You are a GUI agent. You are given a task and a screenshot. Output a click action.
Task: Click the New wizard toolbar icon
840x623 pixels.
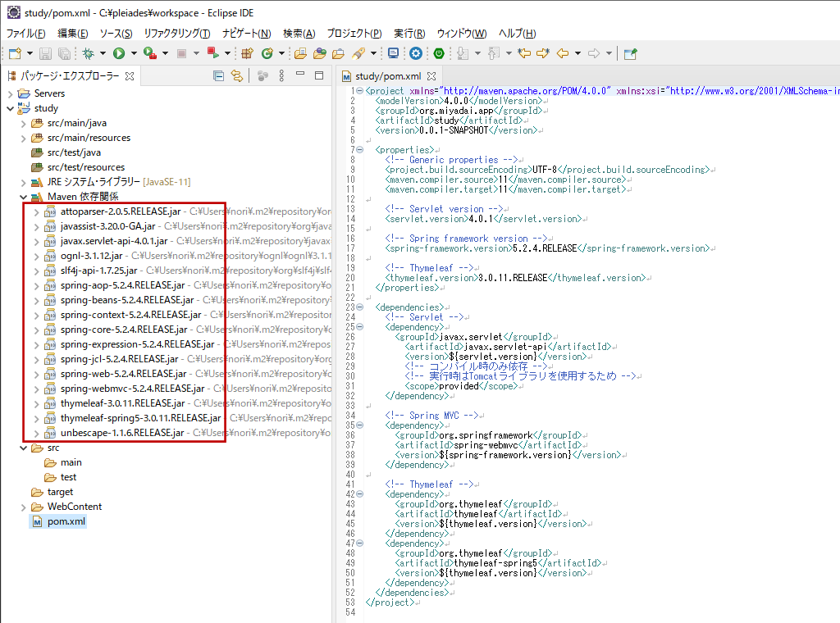[15, 53]
